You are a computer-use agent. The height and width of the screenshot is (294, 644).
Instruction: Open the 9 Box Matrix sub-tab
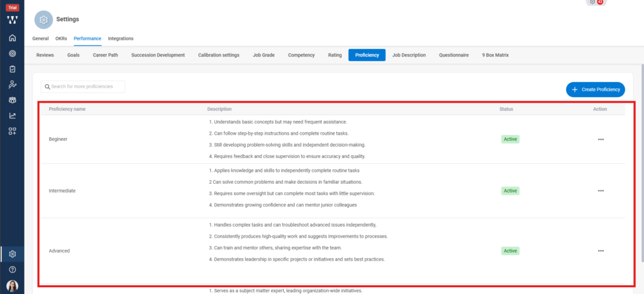(x=496, y=55)
